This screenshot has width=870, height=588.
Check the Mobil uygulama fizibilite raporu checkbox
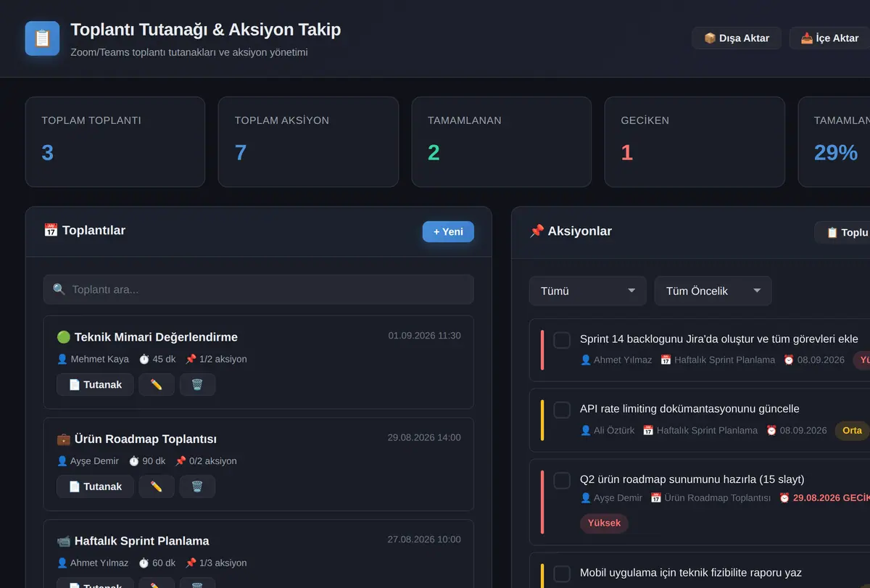click(x=562, y=573)
